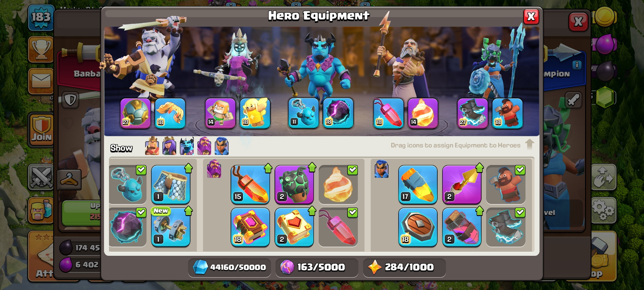Select the level 27 turtle shell equipment
Screen dimensions: 644x290
tap(135, 113)
